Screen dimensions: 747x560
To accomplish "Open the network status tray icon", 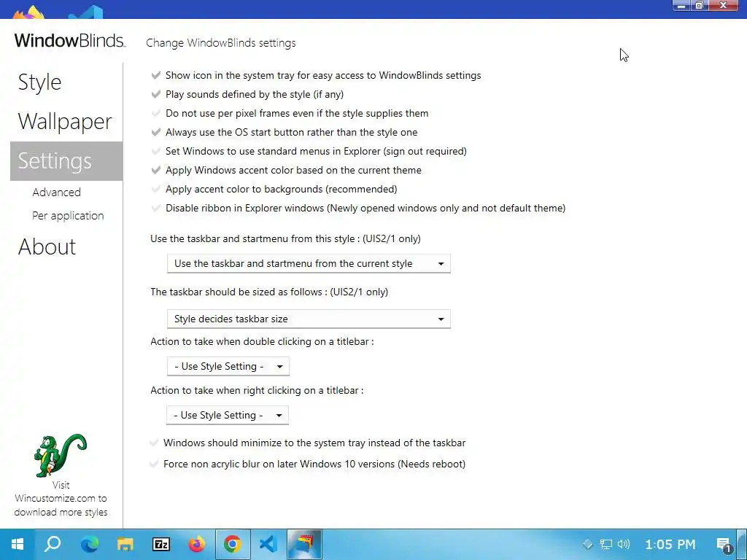I will (x=605, y=544).
